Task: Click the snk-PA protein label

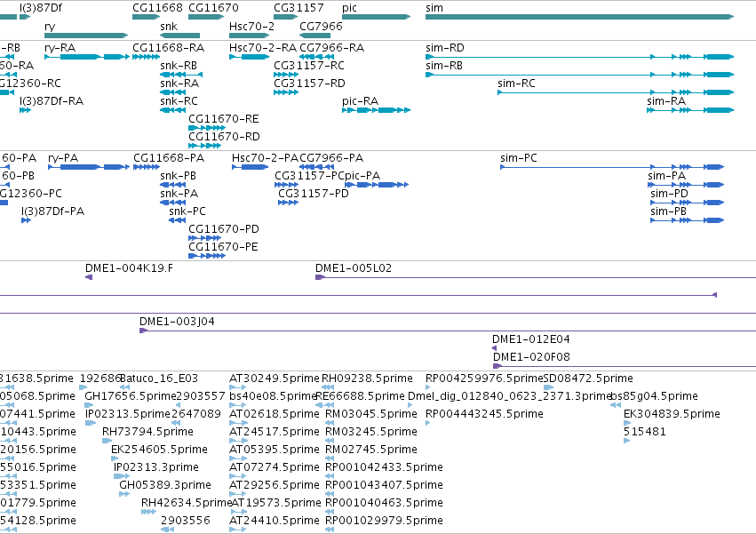Action: coord(179,194)
